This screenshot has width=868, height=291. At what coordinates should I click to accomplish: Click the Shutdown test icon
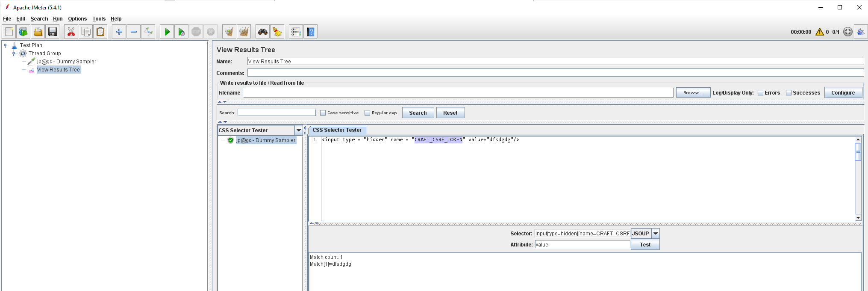[211, 32]
